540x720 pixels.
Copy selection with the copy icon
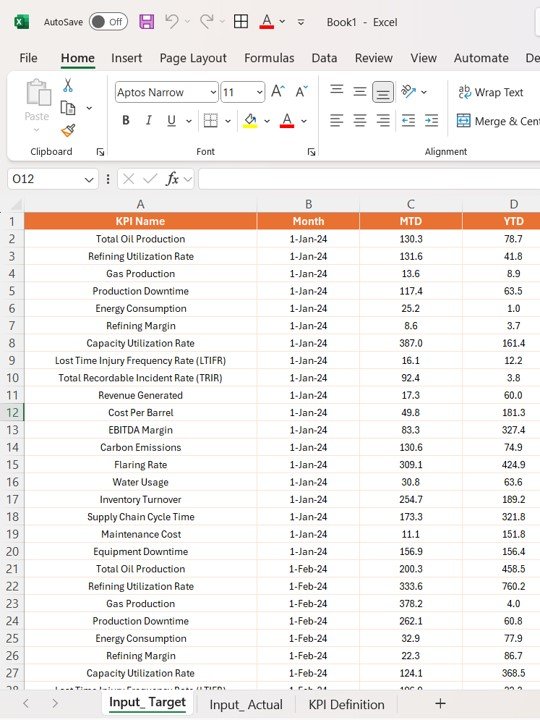68,108
